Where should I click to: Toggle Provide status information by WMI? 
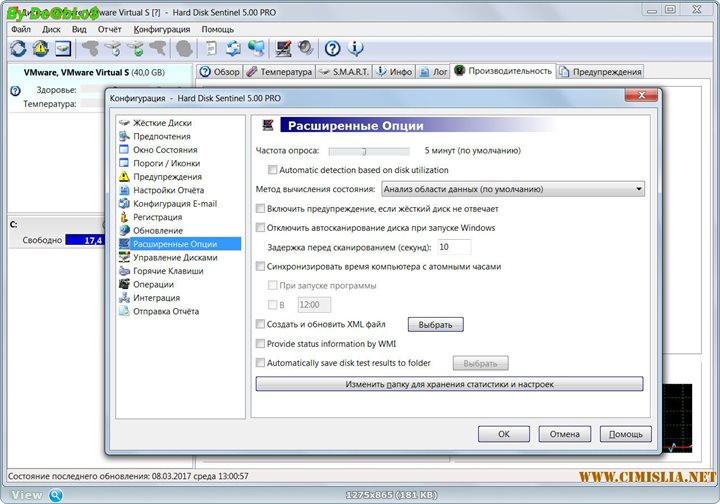pyautogui.click(x=262, y=344)
